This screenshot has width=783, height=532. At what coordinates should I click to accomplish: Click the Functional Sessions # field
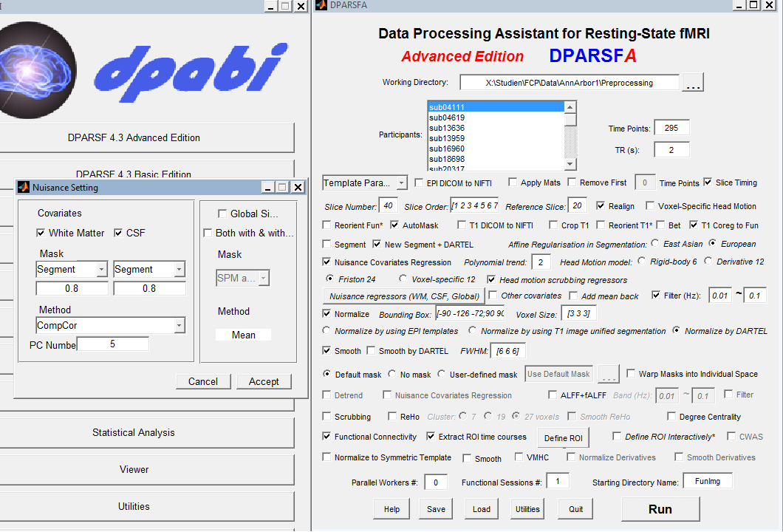(557, 481)
